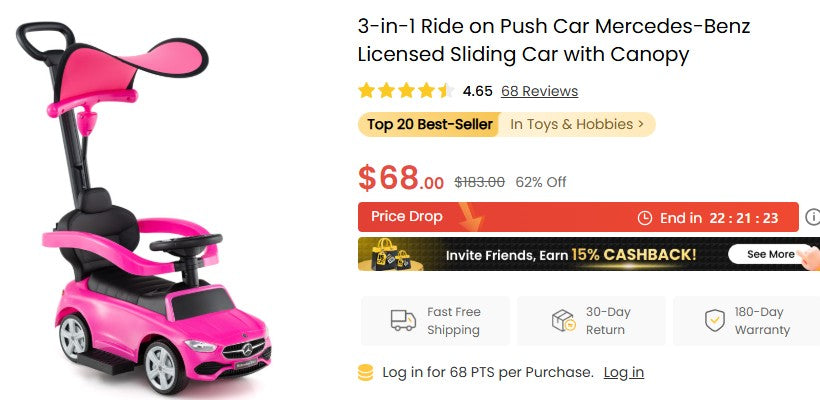Click the 22 : 21 : 23 countdown timer
820x400 pixels.
pyautogui.click(x=744, y=217)
